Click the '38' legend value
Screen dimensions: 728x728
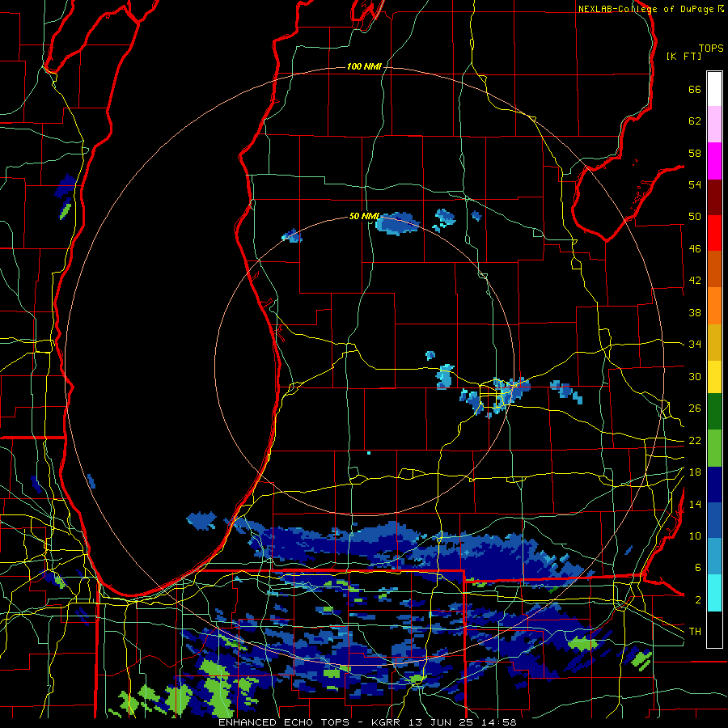coord(695,312)
